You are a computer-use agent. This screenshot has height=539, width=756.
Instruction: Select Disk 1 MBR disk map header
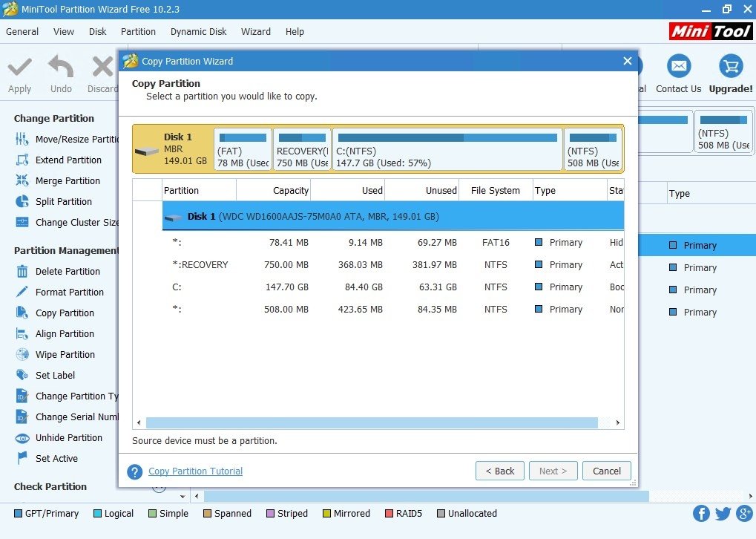[173, 149]
